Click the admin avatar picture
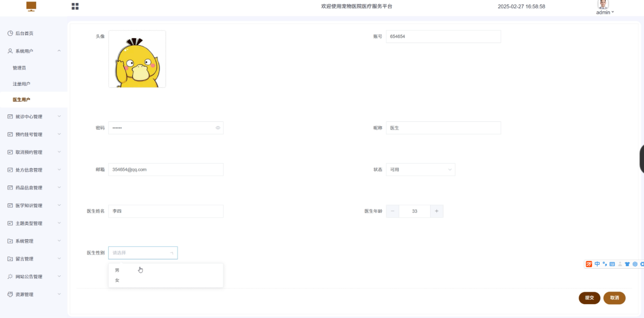 tap(603, 5)
